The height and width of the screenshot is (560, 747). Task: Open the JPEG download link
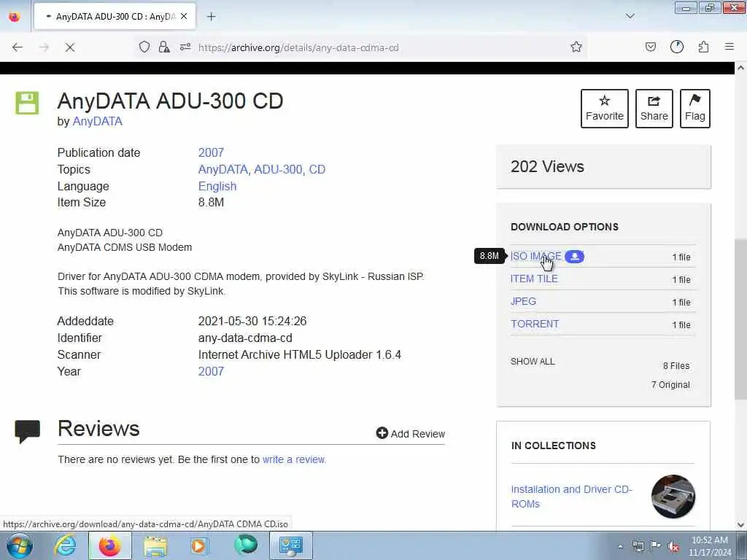(523, 301)
